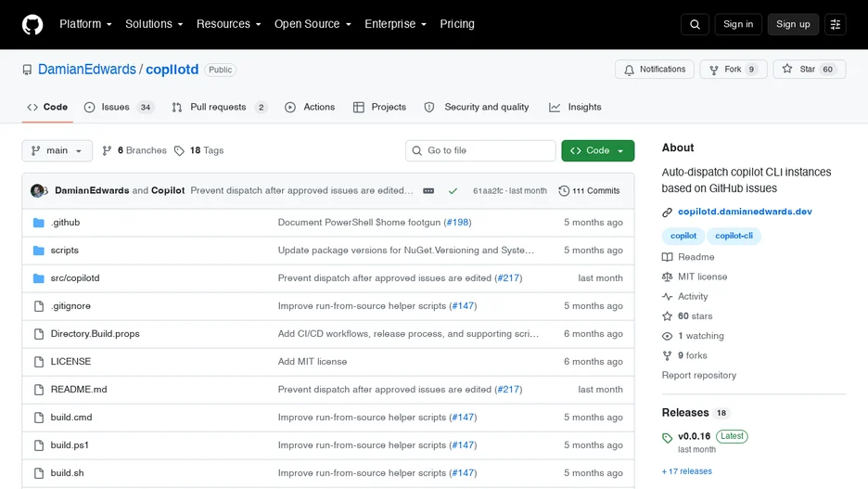Open the header settings sliders icon
The width and height of the screenshot is (868, 489).
click(x=836, y=24)
